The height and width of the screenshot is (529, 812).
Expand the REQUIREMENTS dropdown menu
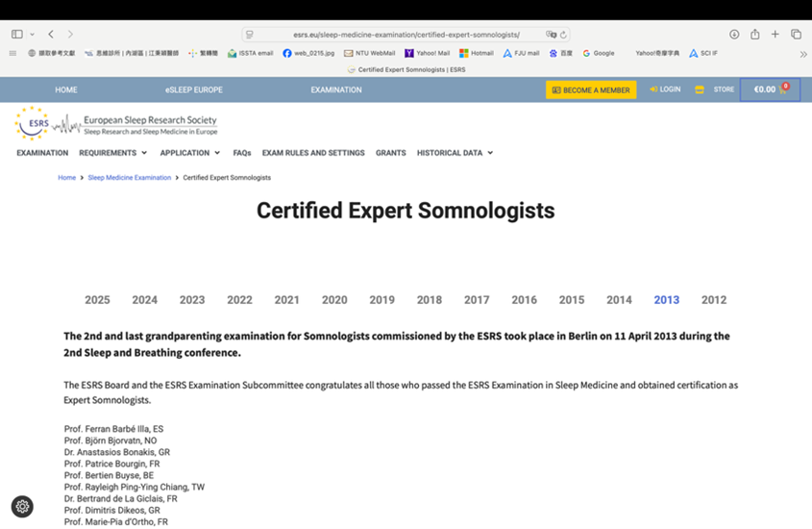pos(113,153)
